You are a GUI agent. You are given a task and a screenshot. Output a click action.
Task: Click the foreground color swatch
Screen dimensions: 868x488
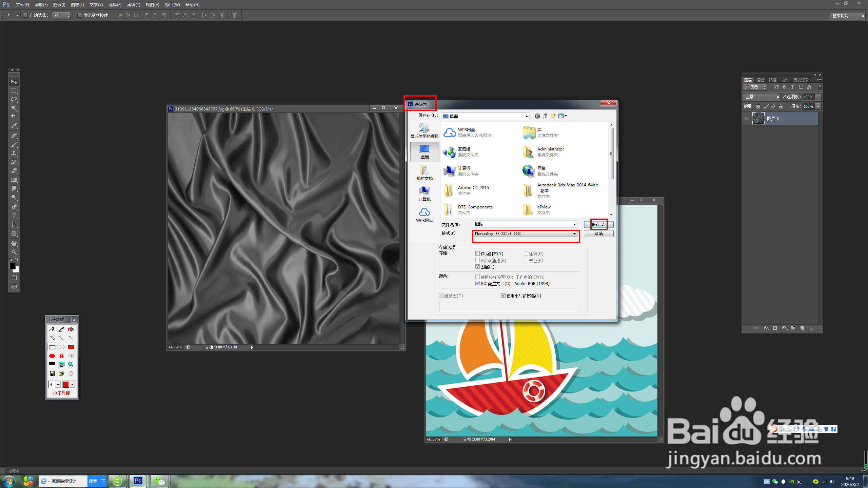[12, 266]
